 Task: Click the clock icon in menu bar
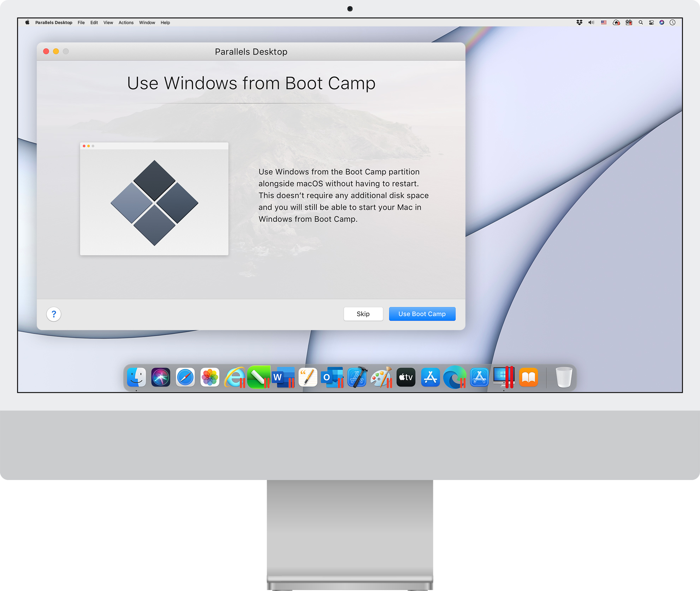pyautogui.click(x=672, y=22)
